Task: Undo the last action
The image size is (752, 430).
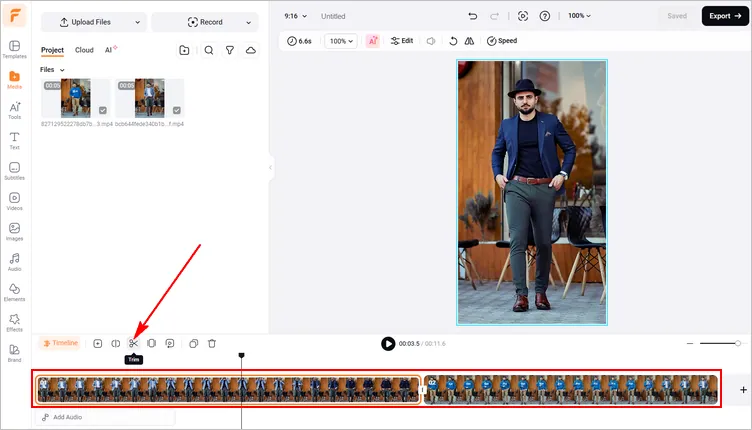Action: [x=473, y=16]
